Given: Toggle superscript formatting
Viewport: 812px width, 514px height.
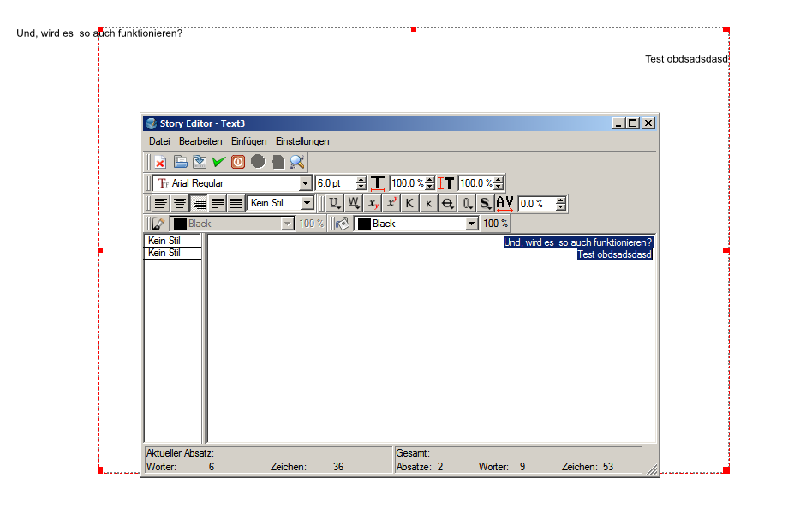Looking at the screenshot, I should click(392, 204).
